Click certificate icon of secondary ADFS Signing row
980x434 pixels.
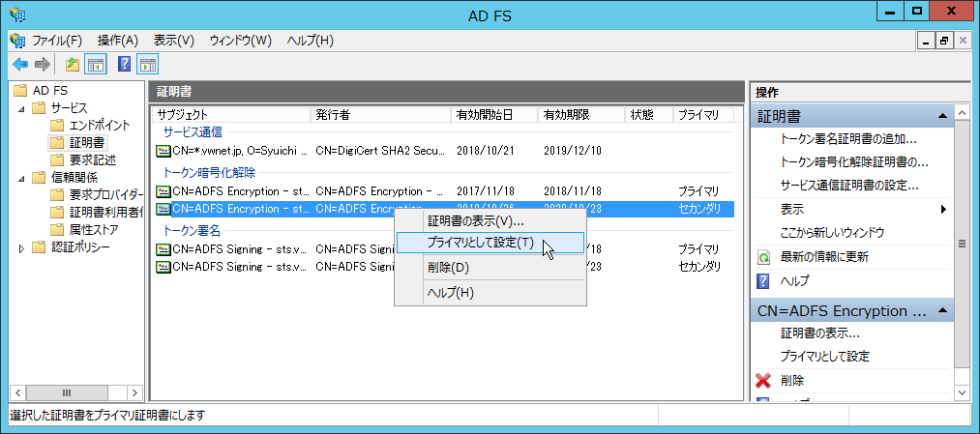[163, 267]
